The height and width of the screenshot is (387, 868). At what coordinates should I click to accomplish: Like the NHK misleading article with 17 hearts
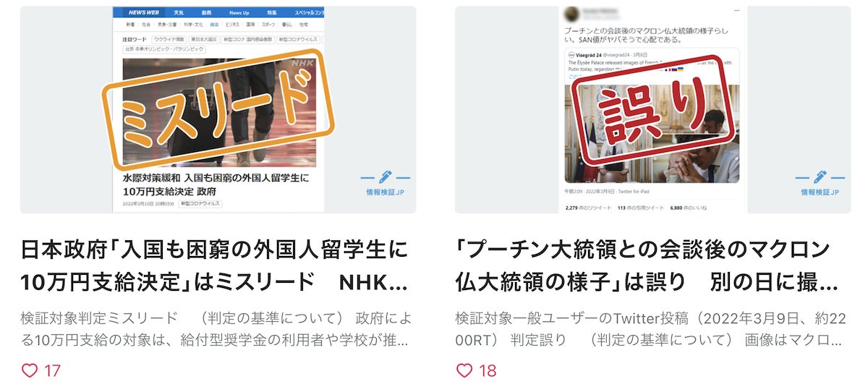tap(30, 370)
